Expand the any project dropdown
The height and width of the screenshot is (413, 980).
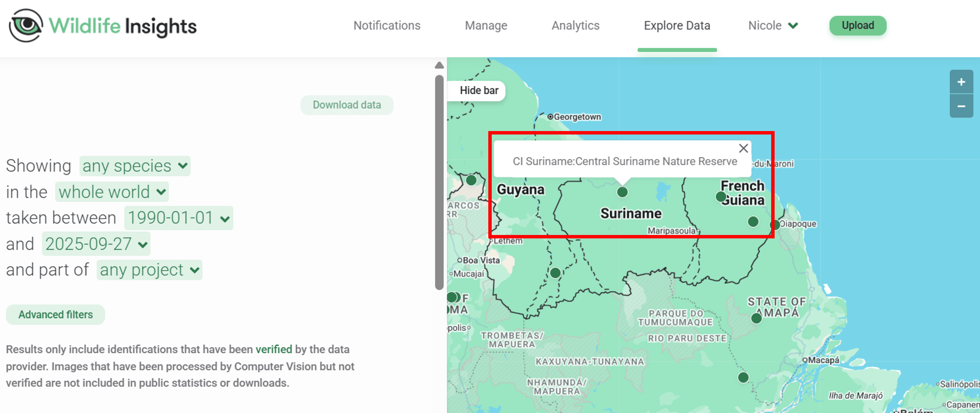point(149,270)
